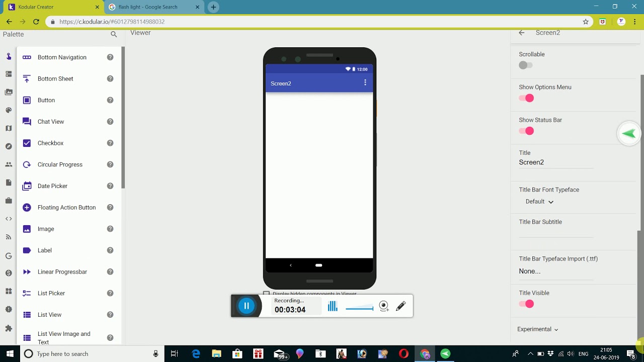This screenshot has height=362, width=644.
Task: Select the Image component in palette
Action: (70, 229)
